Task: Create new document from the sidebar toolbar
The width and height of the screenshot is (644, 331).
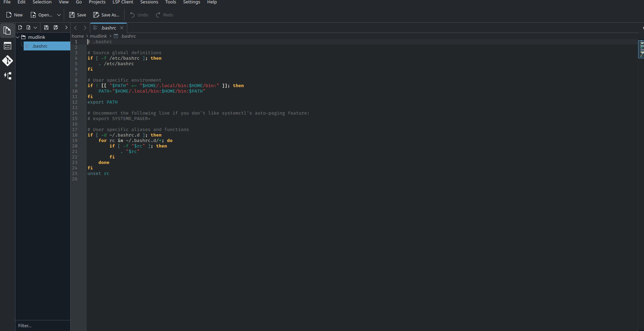Action: [20, 27]
